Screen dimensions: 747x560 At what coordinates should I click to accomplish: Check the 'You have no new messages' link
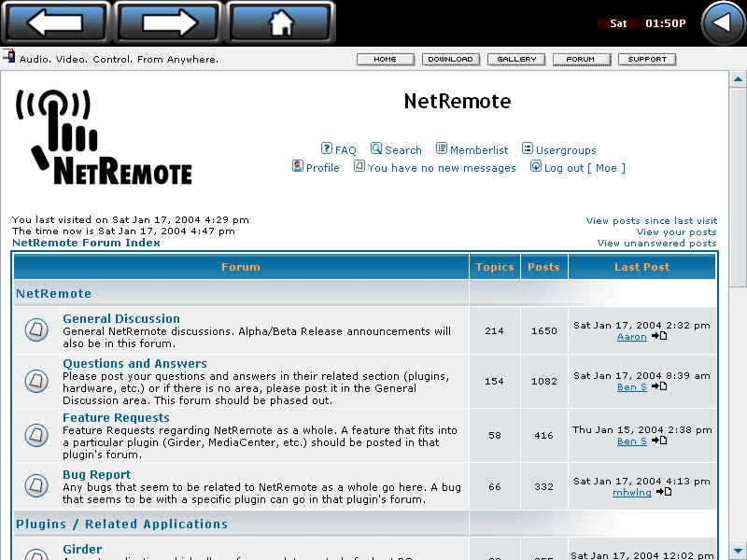pyautogui.click(x=442, y=168)
